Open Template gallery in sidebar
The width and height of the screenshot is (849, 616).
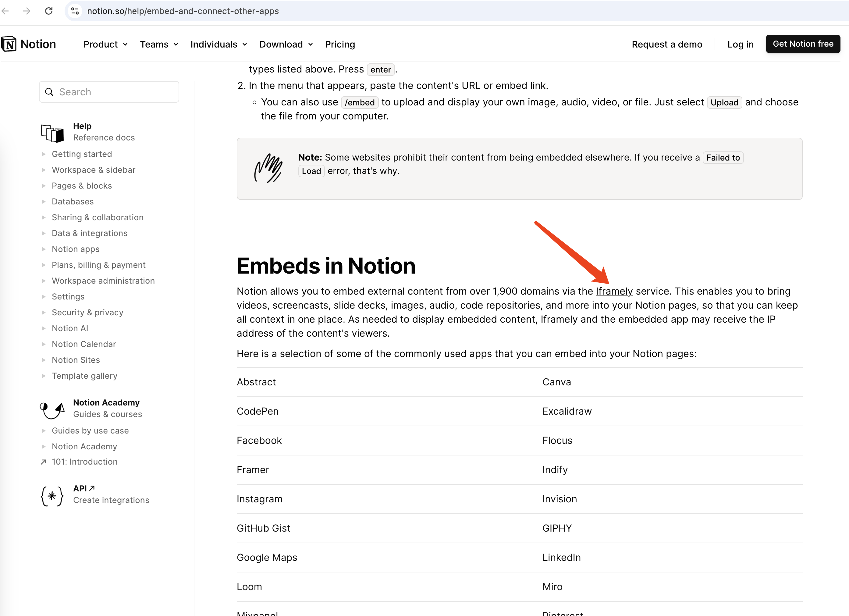[x=85, y=376]
